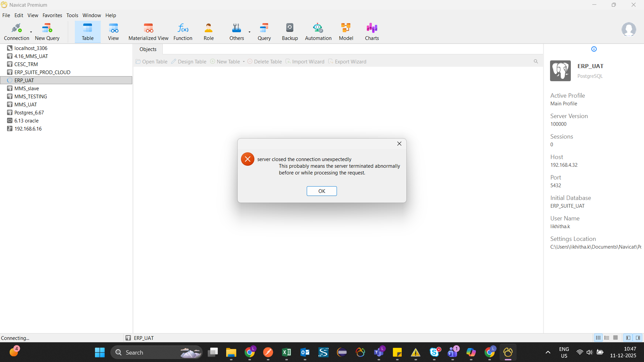Viewport: 644px width, 362px height.
Task: Switch to detail view in status bar
Action: pyautogui.click(x=615, y=338)
